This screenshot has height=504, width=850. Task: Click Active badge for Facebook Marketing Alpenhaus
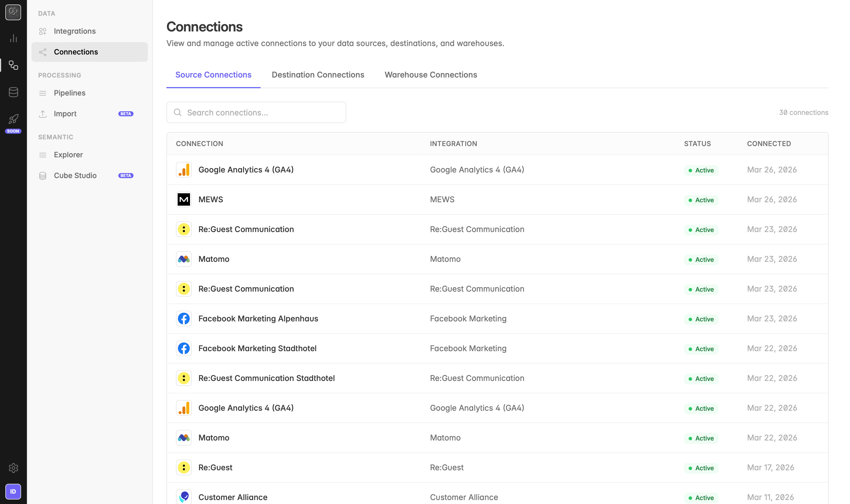click(x=701, y=319)
